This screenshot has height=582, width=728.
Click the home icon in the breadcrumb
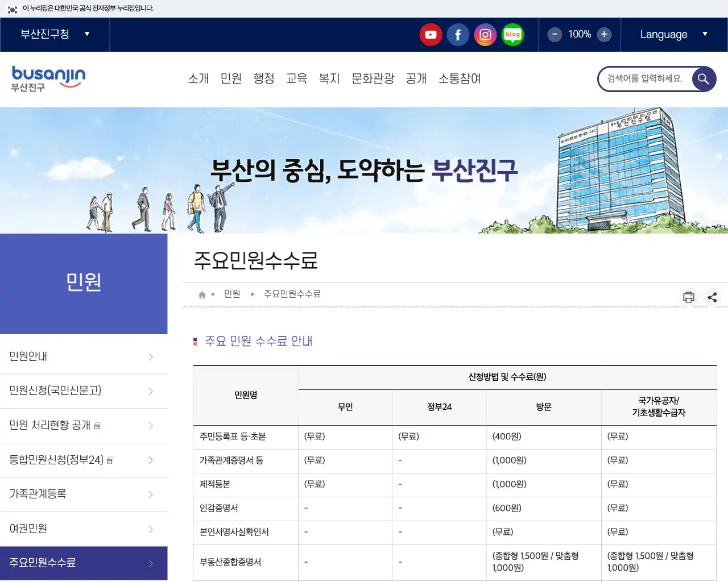coord(201,294)
